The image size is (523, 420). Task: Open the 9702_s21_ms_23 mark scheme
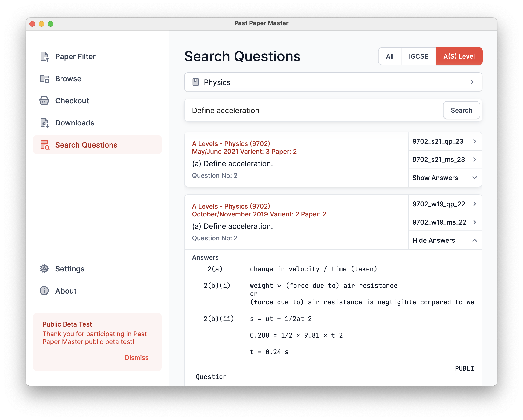click(x=445, y=160)
